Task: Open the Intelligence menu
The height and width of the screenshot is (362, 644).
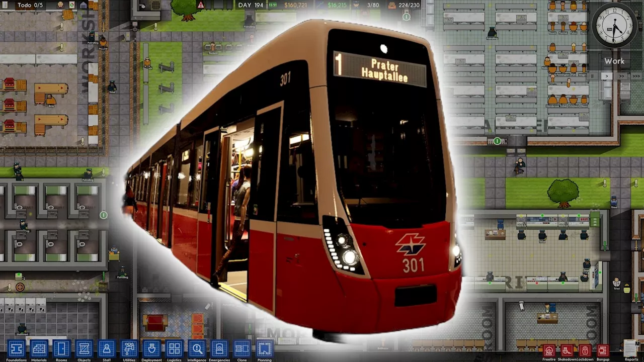Action: tap(197, 348)
